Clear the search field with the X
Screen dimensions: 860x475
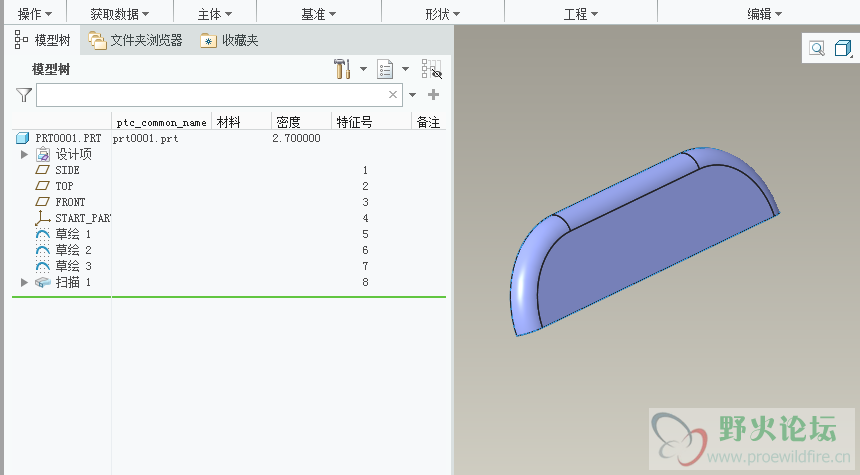point(393,95)
